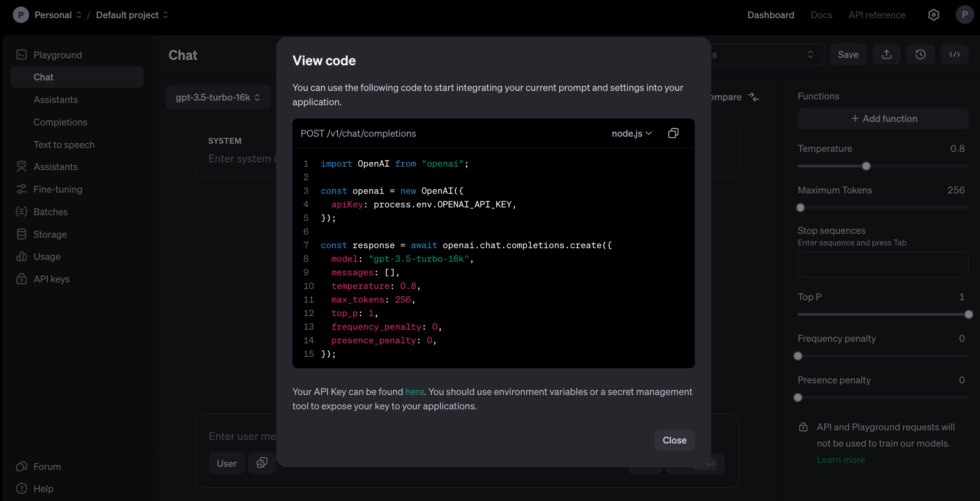Open the gpt-3.5-turbo-16k model selector
Image resolution: width=980 pixels, height=501 pixels.
[218, 97]
